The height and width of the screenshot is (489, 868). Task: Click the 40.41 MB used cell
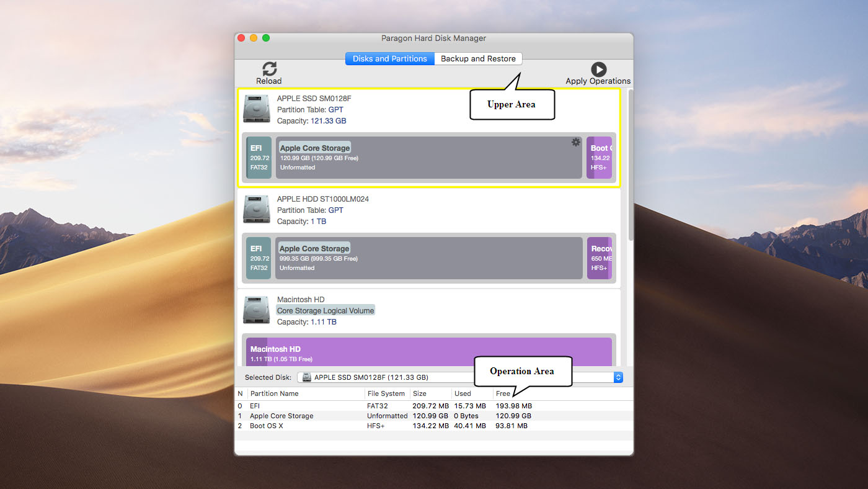(471, 426)
